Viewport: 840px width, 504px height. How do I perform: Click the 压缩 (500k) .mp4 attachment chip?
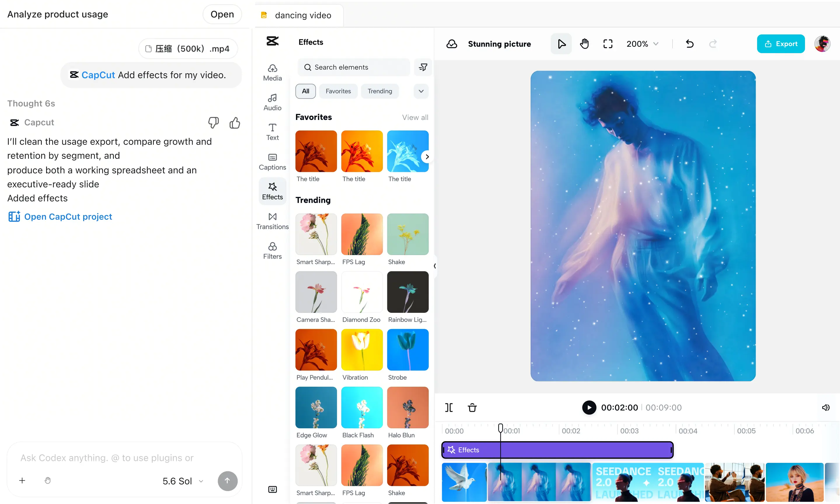[188, 48]
